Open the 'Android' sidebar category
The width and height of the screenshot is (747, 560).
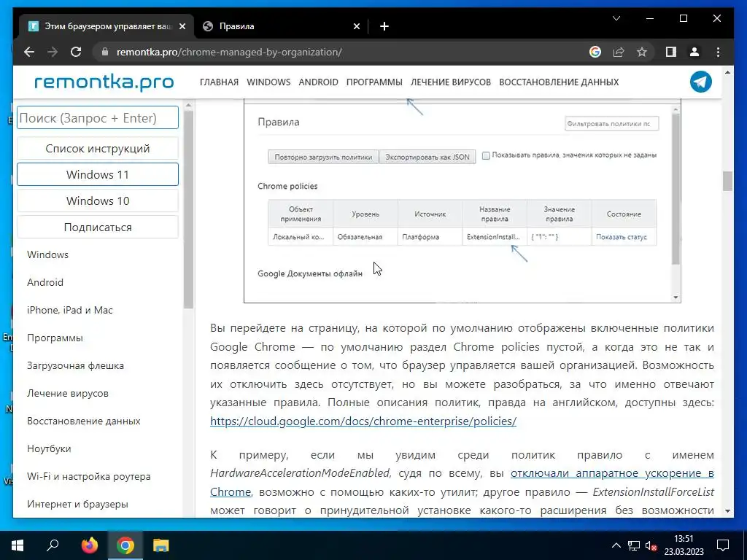45,282
